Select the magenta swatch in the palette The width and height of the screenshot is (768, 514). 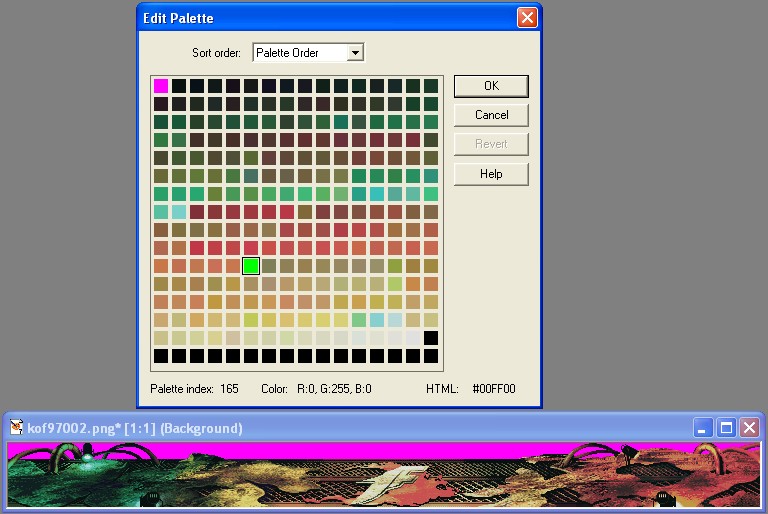pos(161,86)
